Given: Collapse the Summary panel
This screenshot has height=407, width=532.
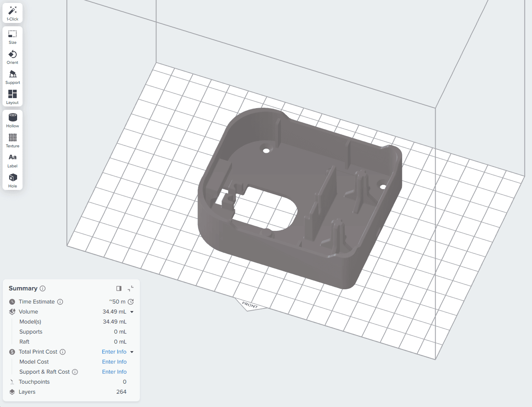Looking at the screenshot, I should pos(131,288).
